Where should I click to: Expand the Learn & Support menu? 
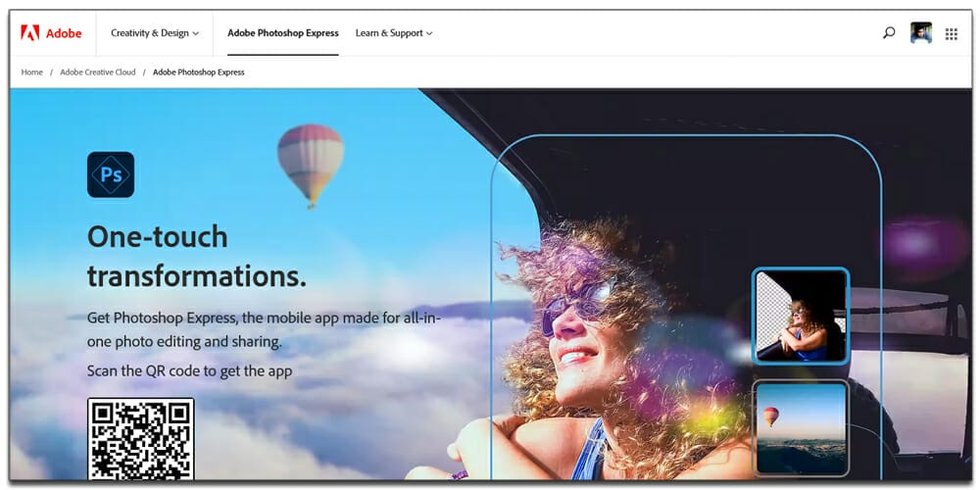click(394, 33)
